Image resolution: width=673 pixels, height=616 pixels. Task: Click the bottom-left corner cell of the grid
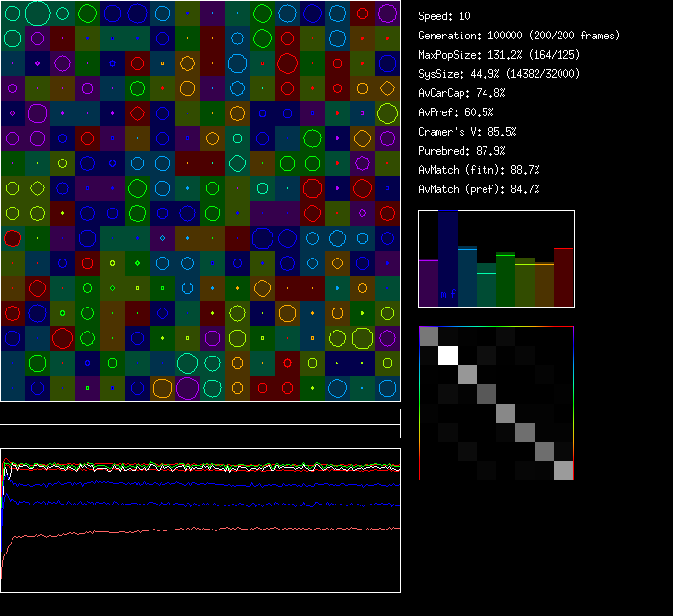coord(12,388)
